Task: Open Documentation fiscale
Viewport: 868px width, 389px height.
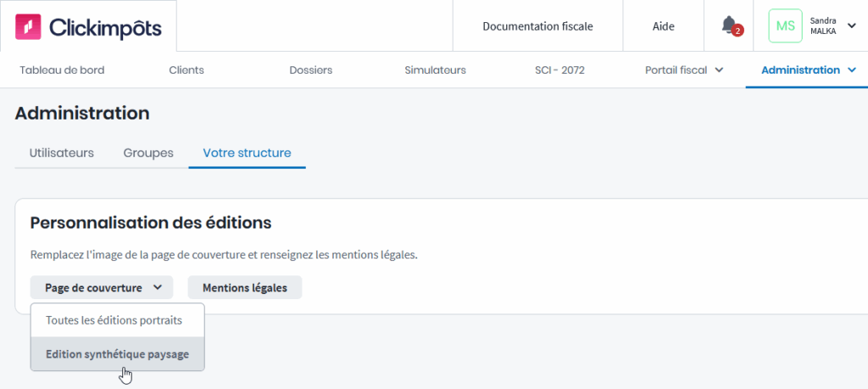Action: 537,26
